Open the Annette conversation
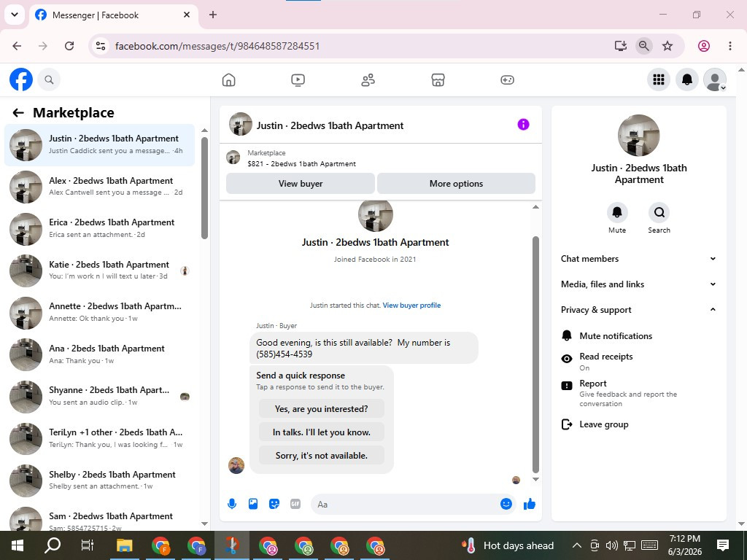Screen dimensions: 747x560 pos(99,312)
